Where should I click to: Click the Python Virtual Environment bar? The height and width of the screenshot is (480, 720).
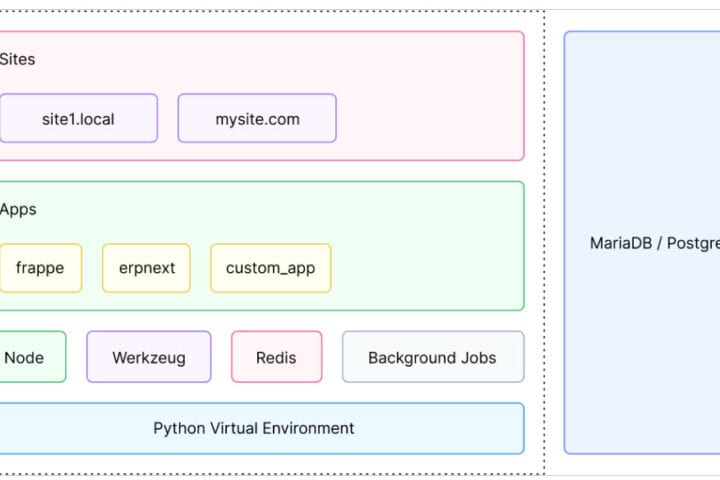click(x=262, y=429)
